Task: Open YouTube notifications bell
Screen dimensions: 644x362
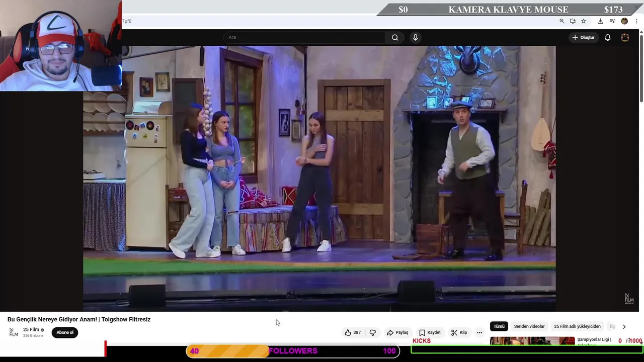Action: pos(607,37)
